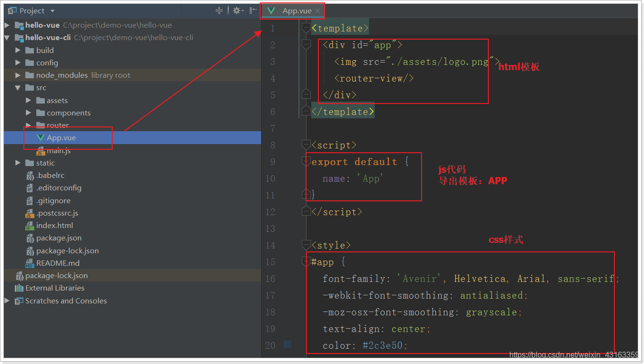Select the components folder name in tree
The image size is (644, 364).
point(69,113)
